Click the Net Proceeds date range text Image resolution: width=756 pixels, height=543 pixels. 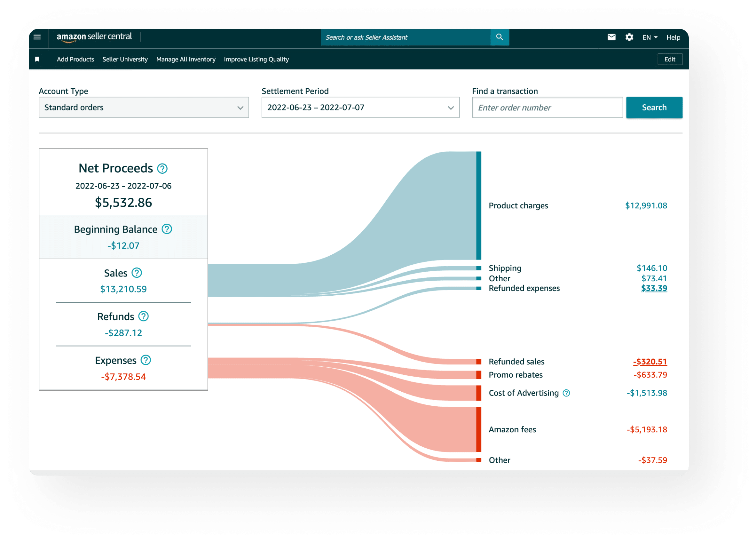coord(123,186)
